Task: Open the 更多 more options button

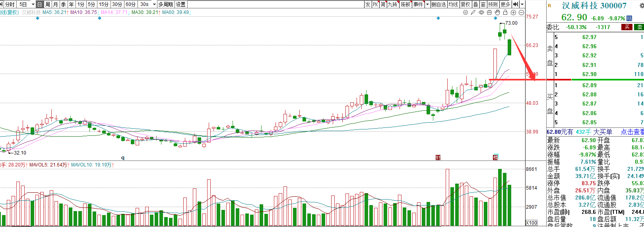Action: click(505, 4)
